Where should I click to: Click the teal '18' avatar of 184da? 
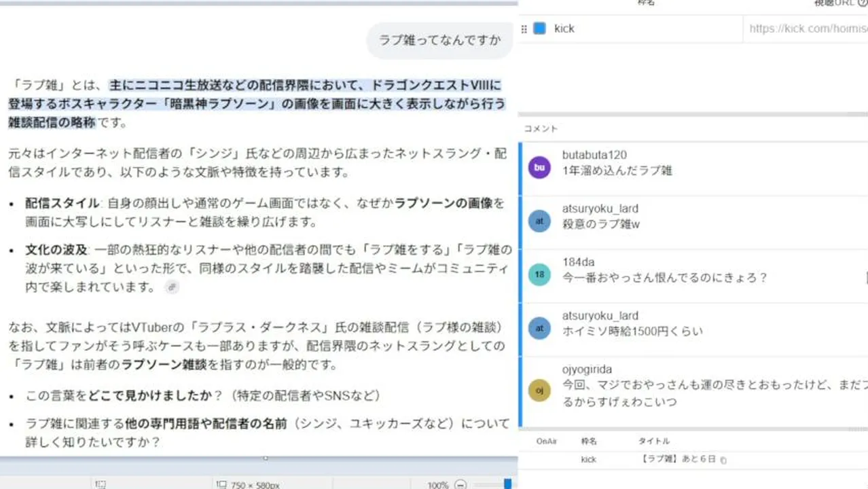click(539, 274)
